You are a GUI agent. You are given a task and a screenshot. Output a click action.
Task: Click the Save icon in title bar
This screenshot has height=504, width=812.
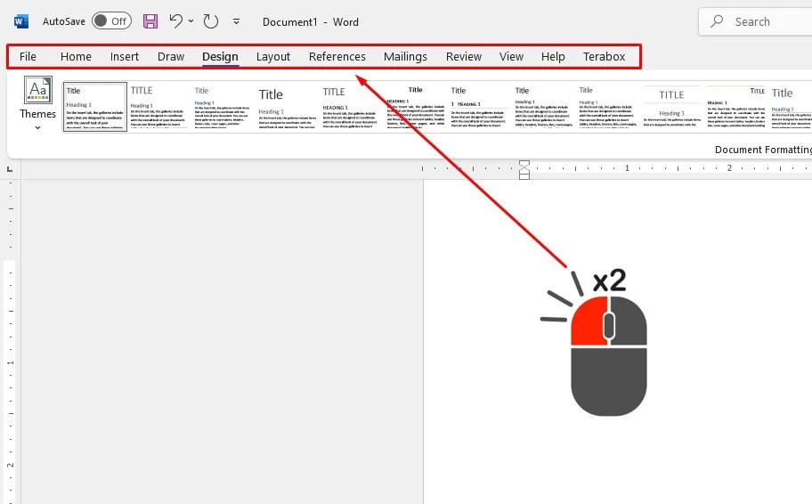tap(150, 21)
